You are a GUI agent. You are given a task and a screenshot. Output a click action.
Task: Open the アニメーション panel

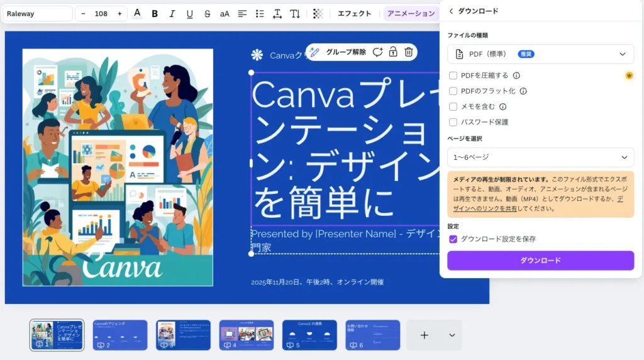pos(411,14)
